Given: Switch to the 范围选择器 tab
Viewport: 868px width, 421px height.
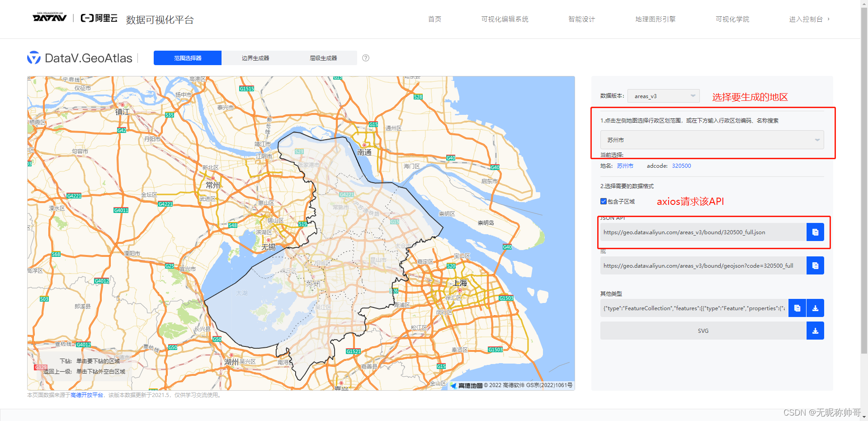Looking at the screenshot, I should coord(188,58).
